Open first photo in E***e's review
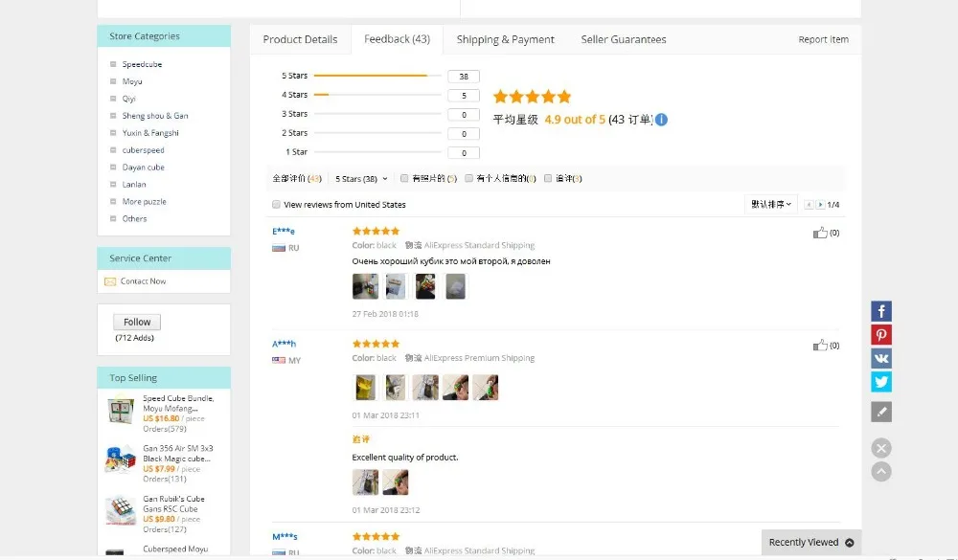 (365, 286)
